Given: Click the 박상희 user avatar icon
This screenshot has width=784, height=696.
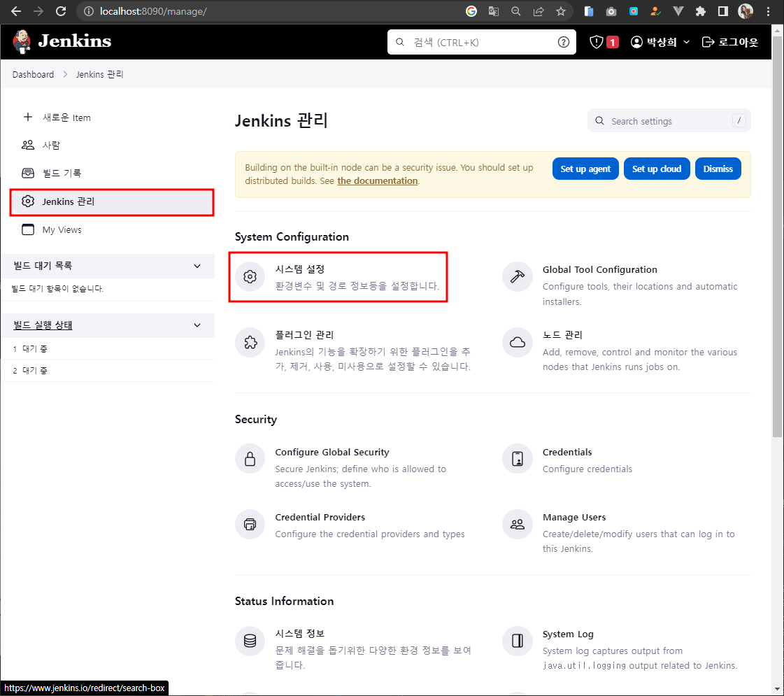Looking at the screenshot, I should [x=636, y=42].
